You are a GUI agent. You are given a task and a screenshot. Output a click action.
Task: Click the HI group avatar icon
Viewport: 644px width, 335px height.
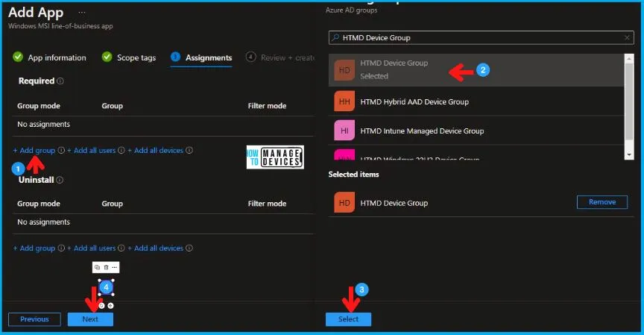point(344,131)
